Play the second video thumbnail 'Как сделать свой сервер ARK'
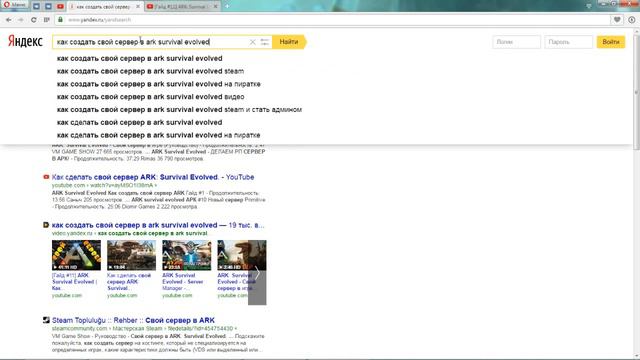Image resolution: width=640 pixels, height=360 pixels. click(131, 255)
